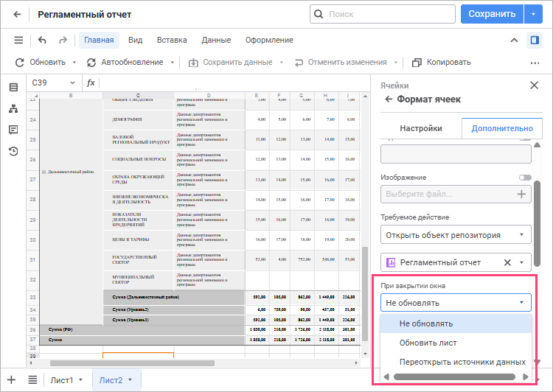Image resolution: width=553 pixels, height=392 pixels.
Task: Open the comments sidebar icon
Action: click(13, 130)
